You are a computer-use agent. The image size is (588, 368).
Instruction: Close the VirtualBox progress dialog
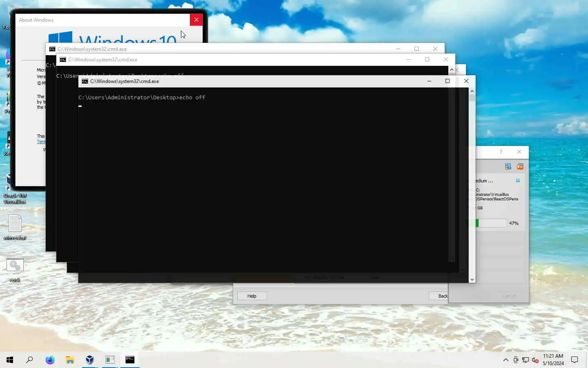tap(519, 152)
